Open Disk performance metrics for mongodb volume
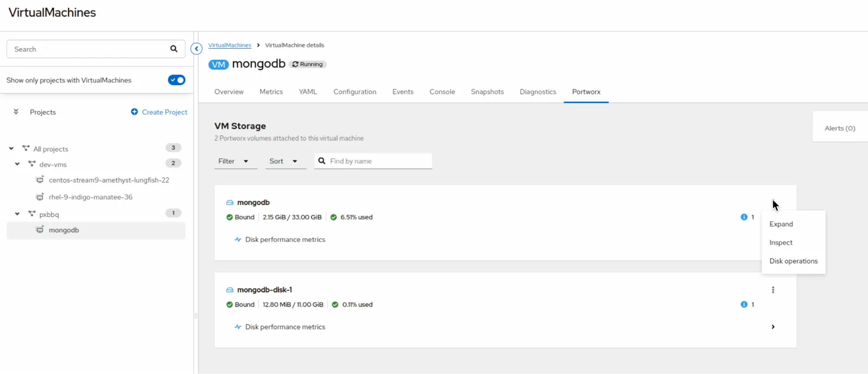 (285, 240)
